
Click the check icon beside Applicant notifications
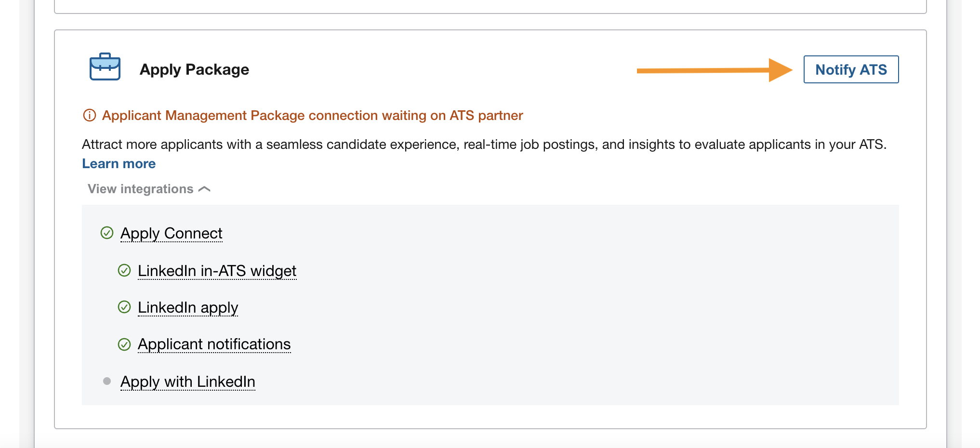124,344
